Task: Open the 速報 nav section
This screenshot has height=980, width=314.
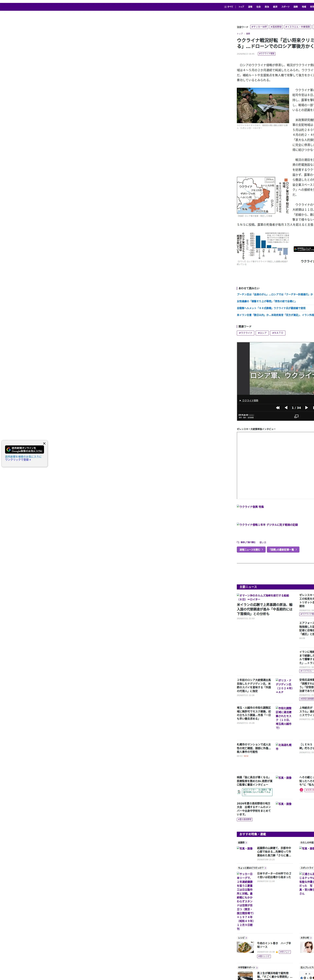Action: [250, 7]
